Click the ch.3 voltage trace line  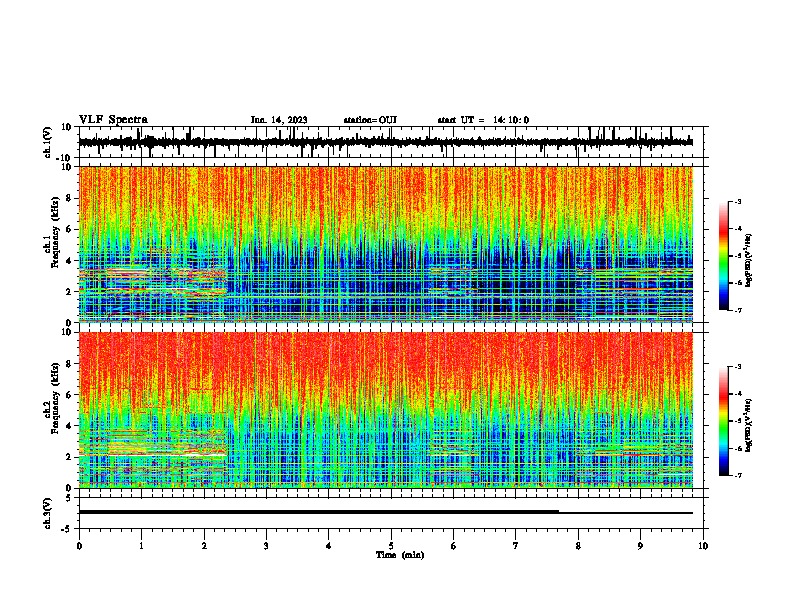click(386, 512)
